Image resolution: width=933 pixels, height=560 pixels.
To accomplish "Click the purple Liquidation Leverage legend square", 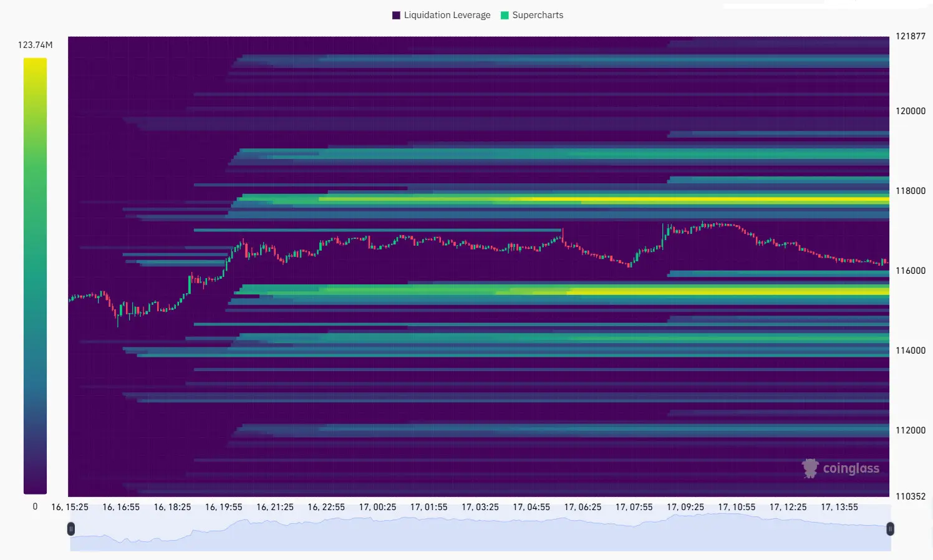I will 396,15.
